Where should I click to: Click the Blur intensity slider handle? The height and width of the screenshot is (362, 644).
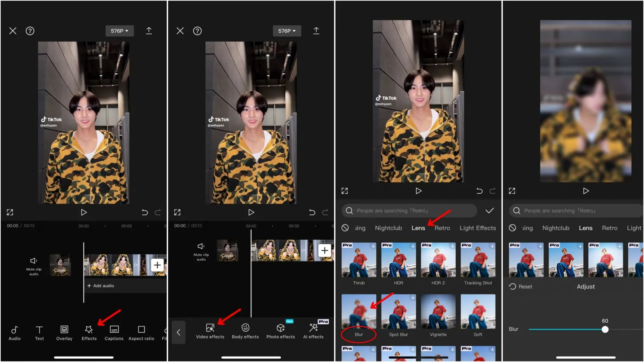pyautogui.click(x=605, y=329)
